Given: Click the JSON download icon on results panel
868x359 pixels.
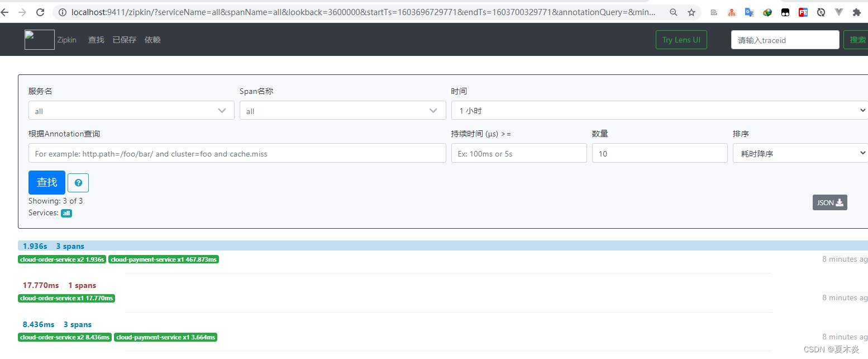Looking at the screenshot, I should (x=829, y=202).
